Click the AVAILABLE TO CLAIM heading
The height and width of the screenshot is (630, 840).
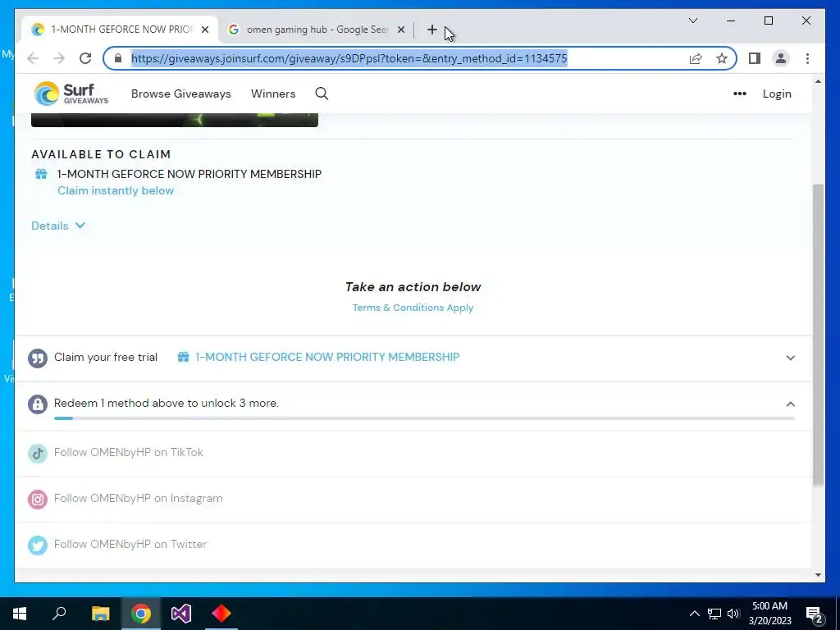tap(101, 154)
